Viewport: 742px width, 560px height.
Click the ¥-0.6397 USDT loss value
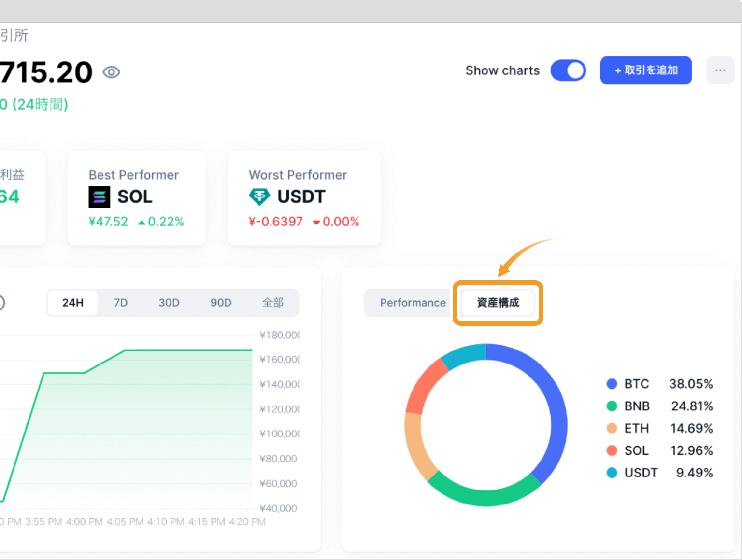(x=276, y=222)
